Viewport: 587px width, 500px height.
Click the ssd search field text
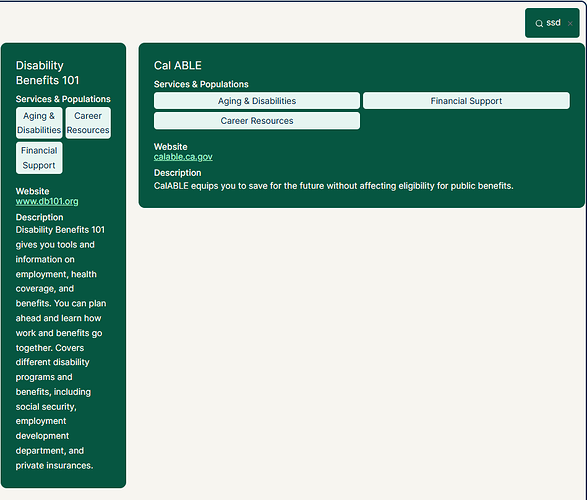[x=553, y=23]
